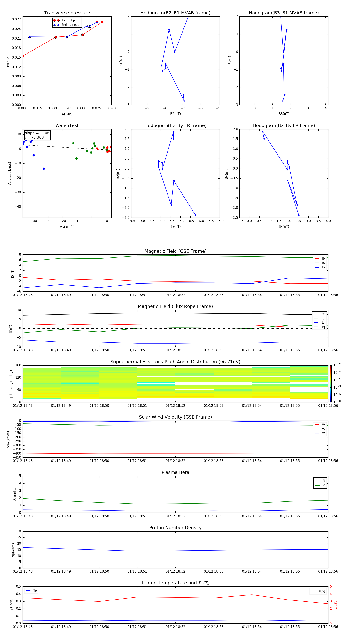
Task: Click "01/12 18:48" tick under Proton Number Density
Action: [23, 571]
